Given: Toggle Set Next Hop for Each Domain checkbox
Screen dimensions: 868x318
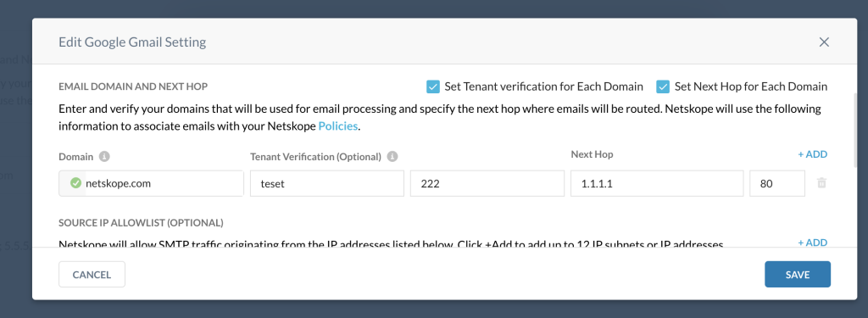Looking at the screenshot, I should click(x=663, y=86).
